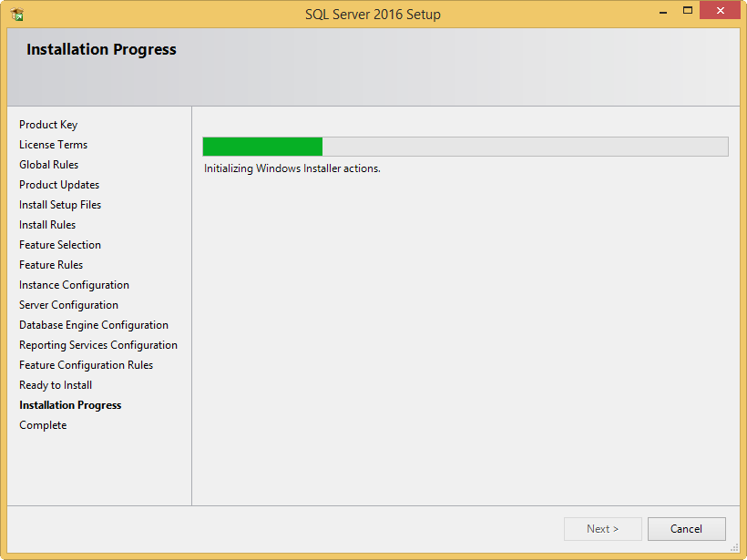Select the Product Key step
The image size is (747, 560).
48,125
